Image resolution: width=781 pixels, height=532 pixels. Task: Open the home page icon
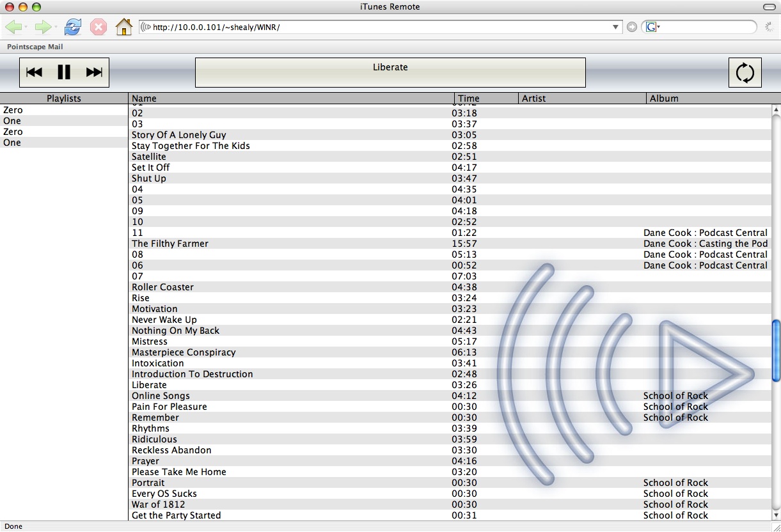pos(123,27)
